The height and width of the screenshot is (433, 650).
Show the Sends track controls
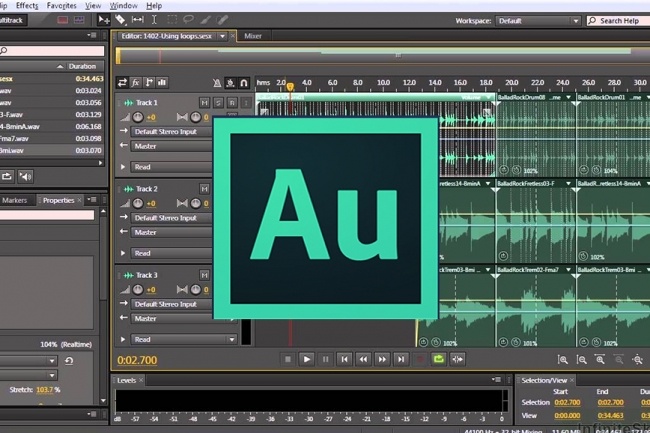coord(149,82)
